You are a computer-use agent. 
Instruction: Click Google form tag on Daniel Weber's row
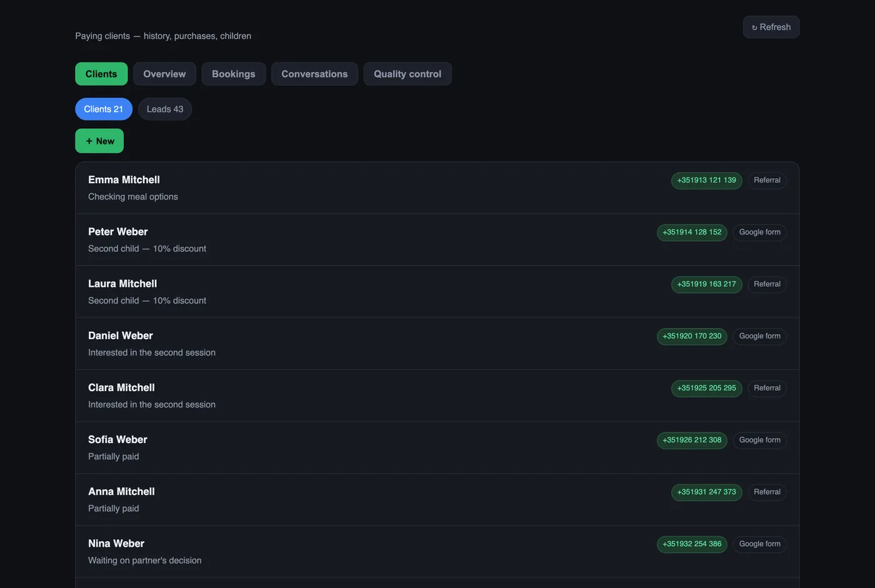(x=759, y=336)
